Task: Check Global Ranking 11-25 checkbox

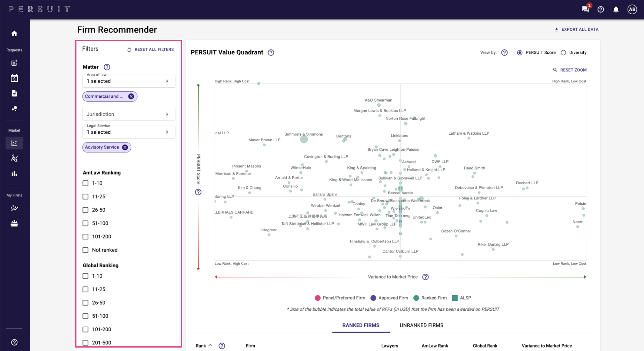Action: point(85,289)
